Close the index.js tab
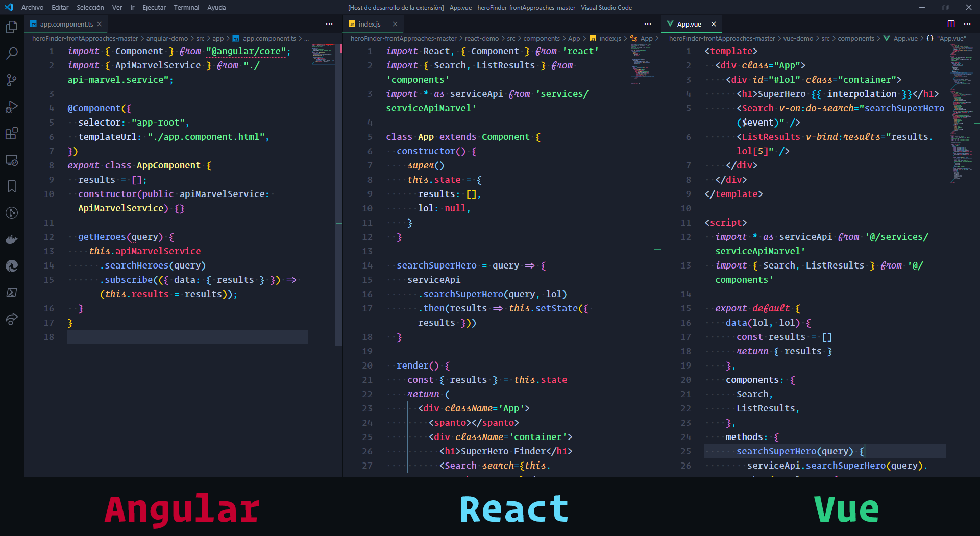 pyautogui.click(x=395, y=24)
